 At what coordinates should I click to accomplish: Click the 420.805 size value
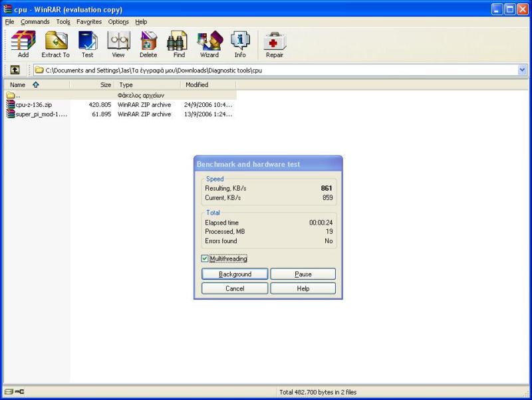(x=100, y=105)
